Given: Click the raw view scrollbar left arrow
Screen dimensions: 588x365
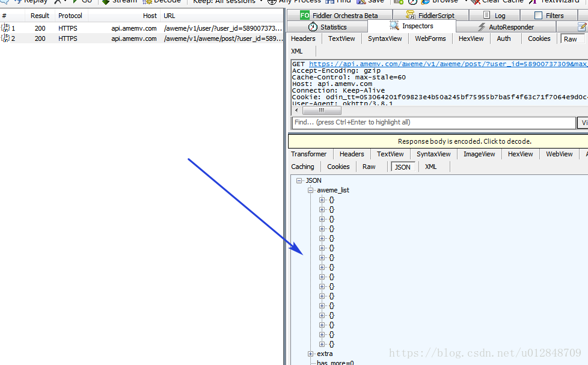Looking at the screenshot, I should click(296, 110).
